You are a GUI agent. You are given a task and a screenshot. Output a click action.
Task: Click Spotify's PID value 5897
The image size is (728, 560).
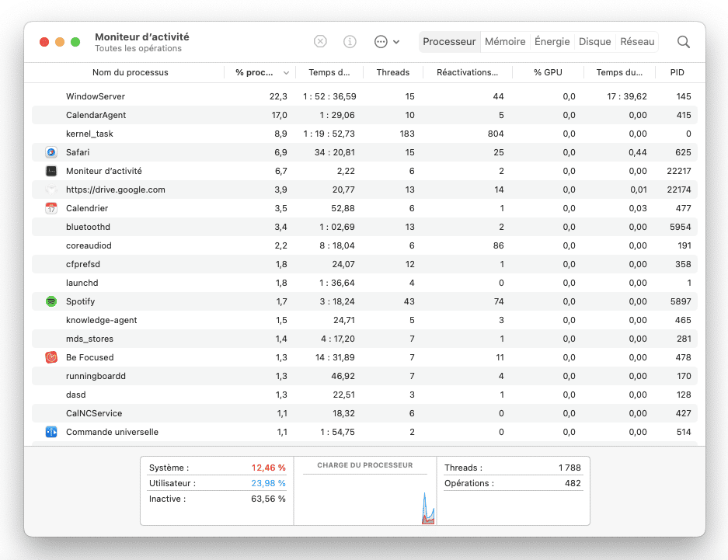[681, 301]
